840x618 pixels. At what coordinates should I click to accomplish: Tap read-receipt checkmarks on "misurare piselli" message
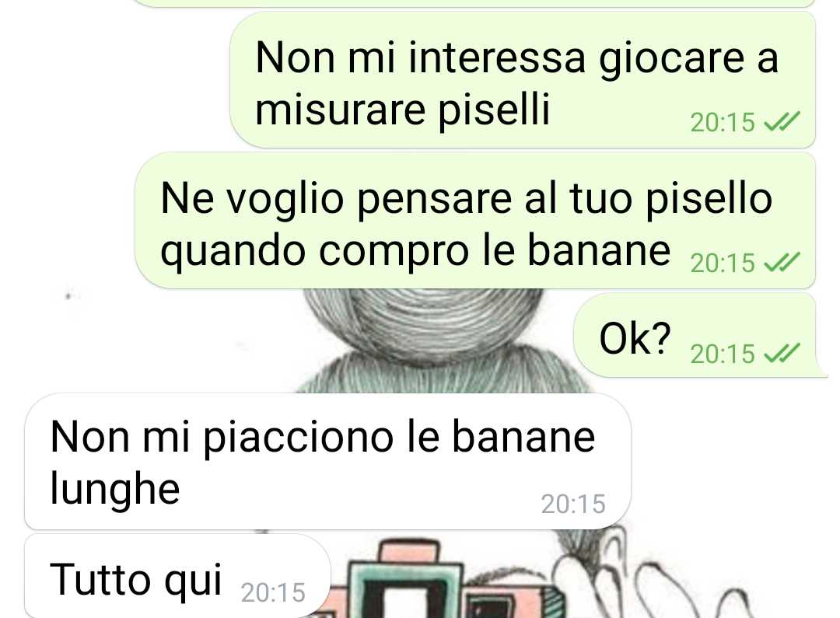(782, 121)
